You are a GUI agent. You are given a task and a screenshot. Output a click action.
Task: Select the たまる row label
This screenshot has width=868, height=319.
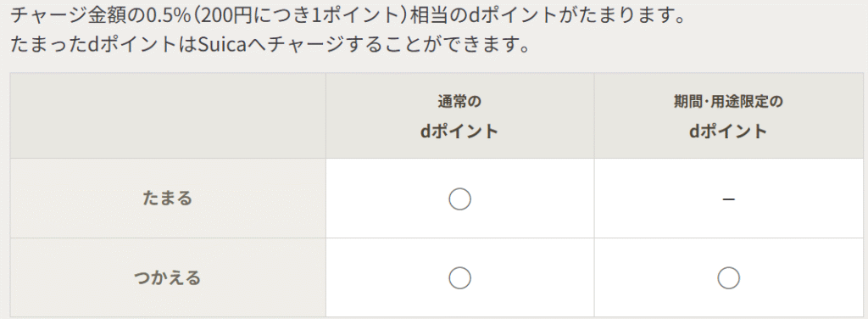(168, 199)
